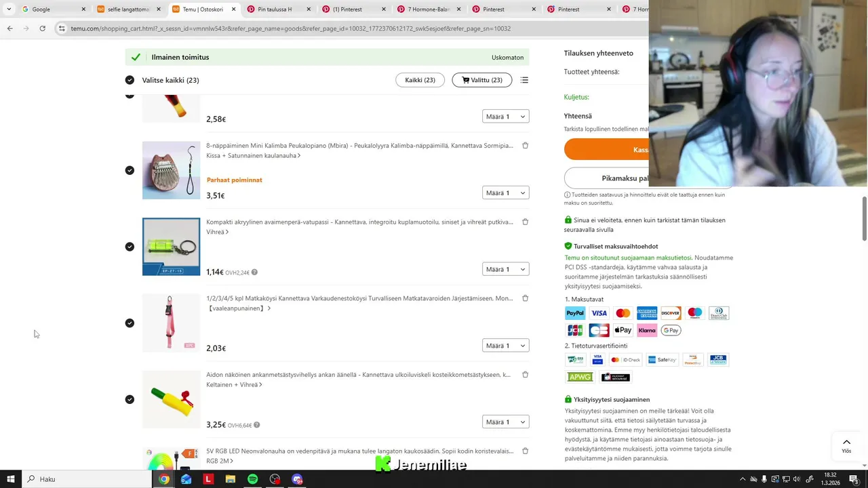Viewport: 868px width, 488px height.
Task: Click the Google Pay payment icon
Action: 671,330
